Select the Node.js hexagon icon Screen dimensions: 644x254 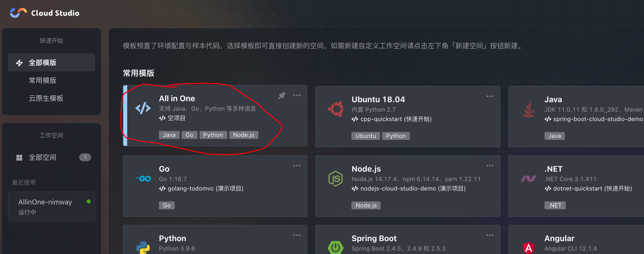(335, 178)
